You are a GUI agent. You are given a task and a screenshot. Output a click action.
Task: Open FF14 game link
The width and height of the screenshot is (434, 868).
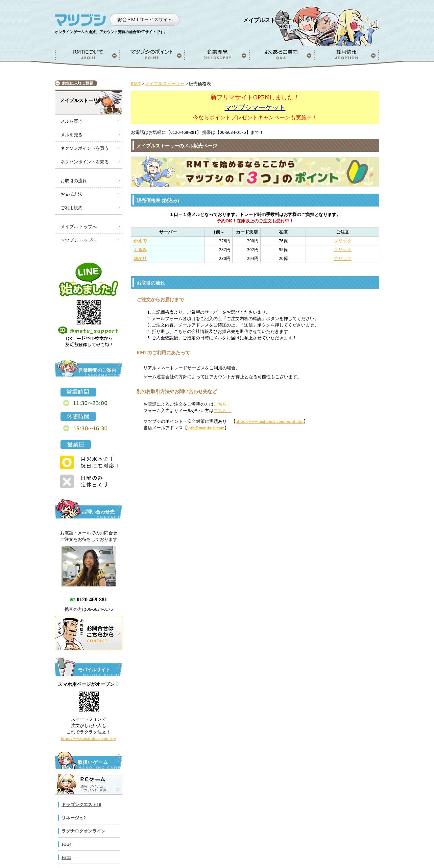point(67,844)
